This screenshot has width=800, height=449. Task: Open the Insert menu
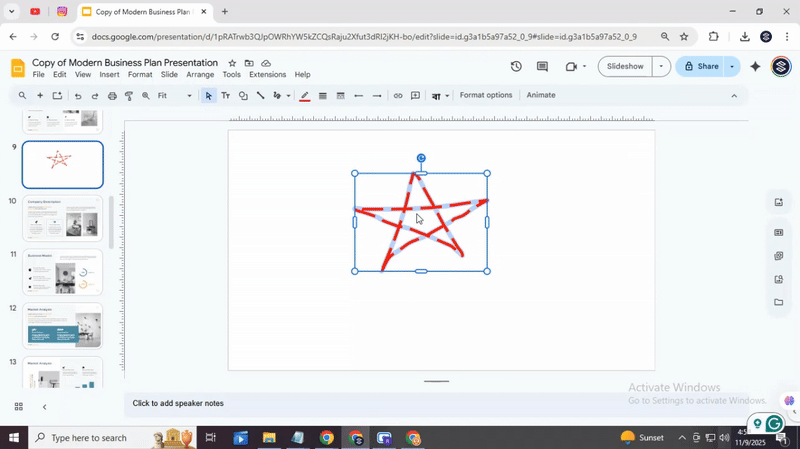pos(109,75)
